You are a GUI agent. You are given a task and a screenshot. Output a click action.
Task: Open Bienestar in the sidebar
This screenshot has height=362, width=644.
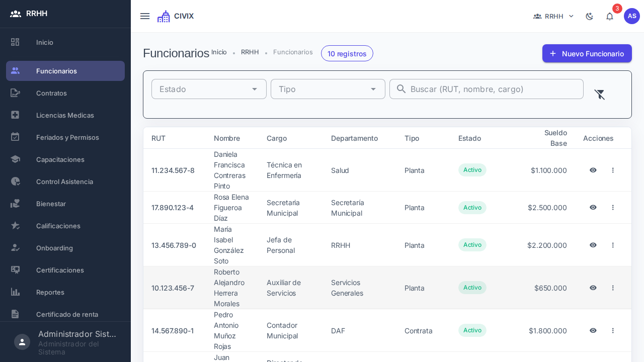coord(65,204)
